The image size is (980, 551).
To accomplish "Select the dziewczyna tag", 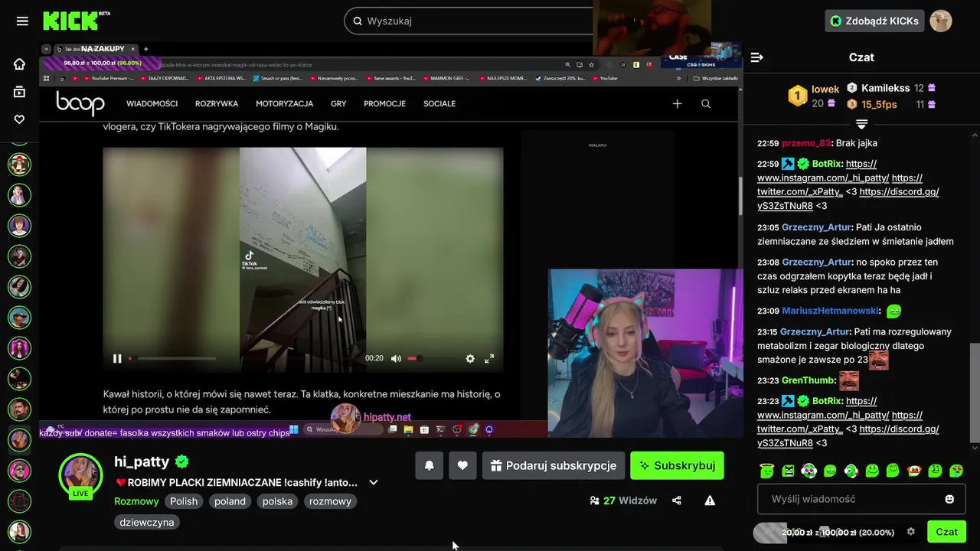I will point(147,522).
